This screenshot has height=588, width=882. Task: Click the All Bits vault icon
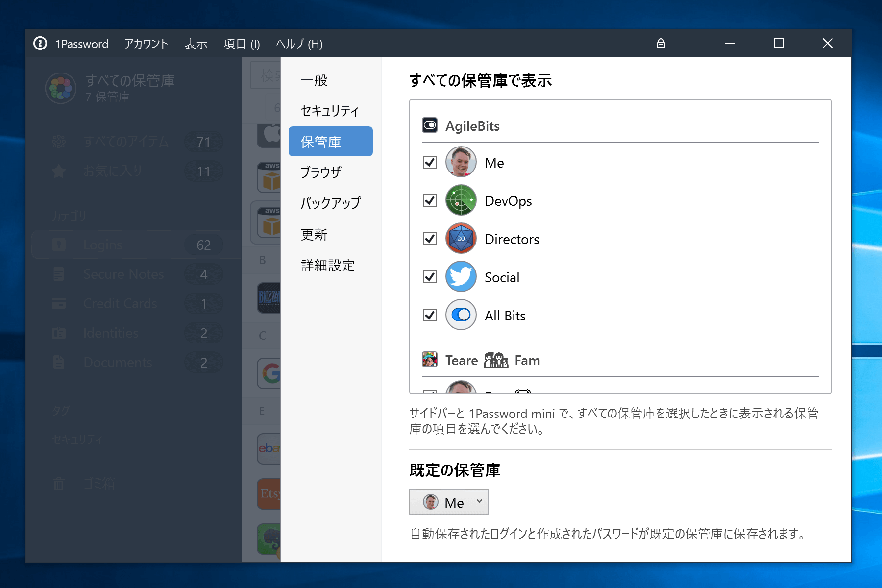(461, 315)
